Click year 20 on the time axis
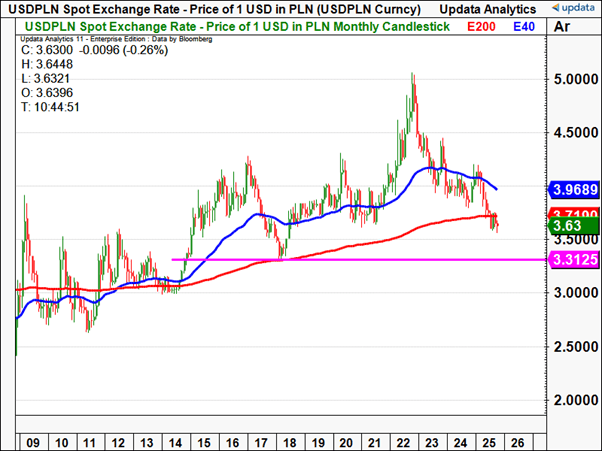Screen dimensions: 602x451 coord(346,443)
